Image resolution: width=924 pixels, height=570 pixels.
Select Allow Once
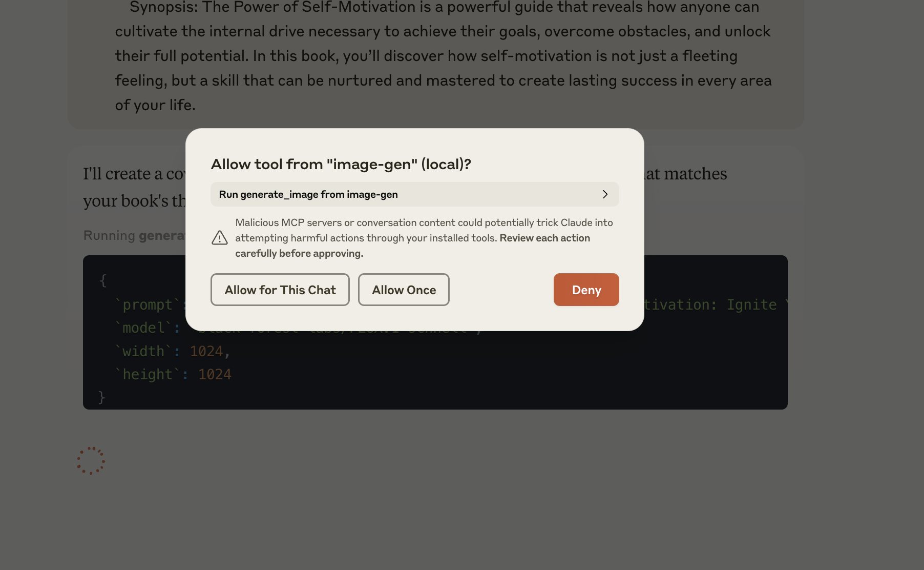click(404, 290)
